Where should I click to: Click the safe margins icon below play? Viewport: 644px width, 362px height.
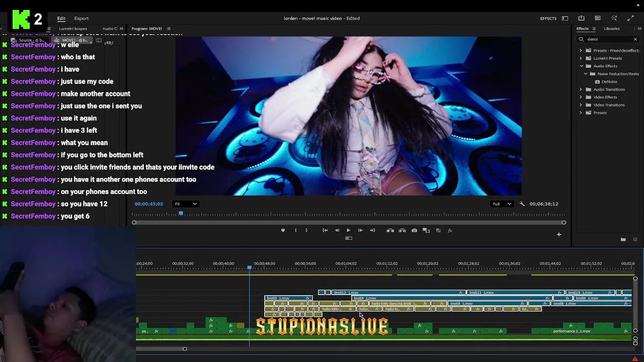[x=348, y=238]
